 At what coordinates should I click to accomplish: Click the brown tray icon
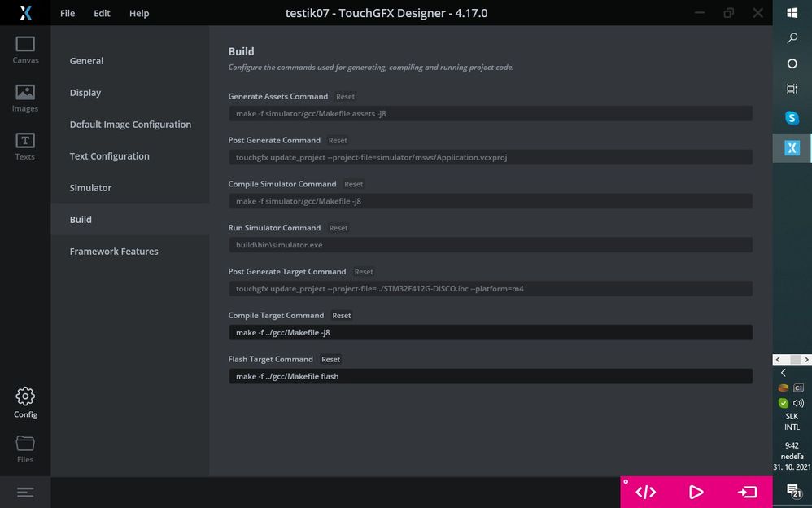click(x=783, y=388)
